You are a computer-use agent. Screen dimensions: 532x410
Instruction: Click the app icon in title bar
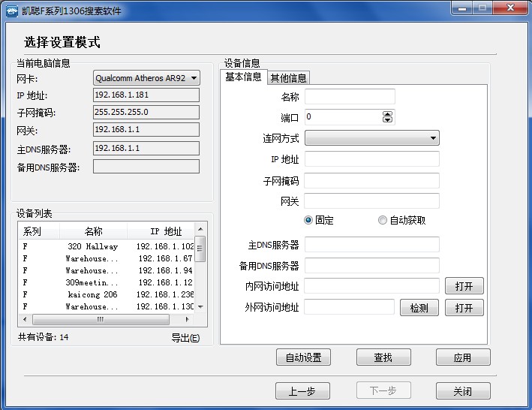coord(12,11)
